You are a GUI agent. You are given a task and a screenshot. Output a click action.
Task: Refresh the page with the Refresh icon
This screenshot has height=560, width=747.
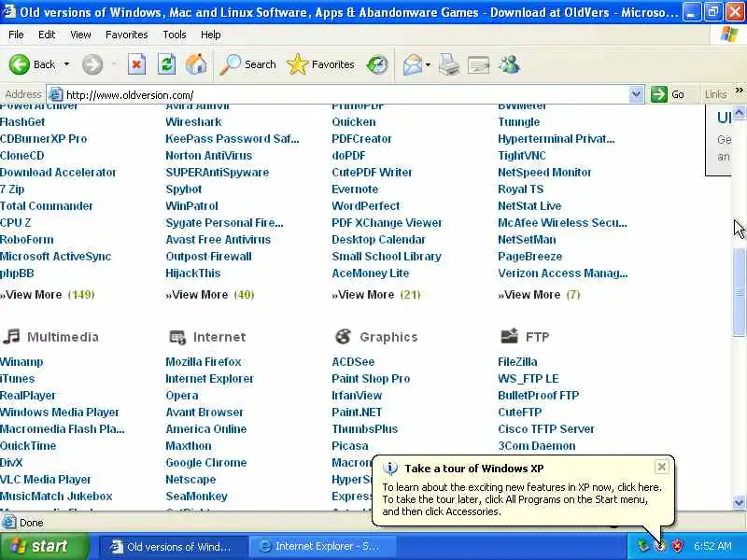(166, 64)
